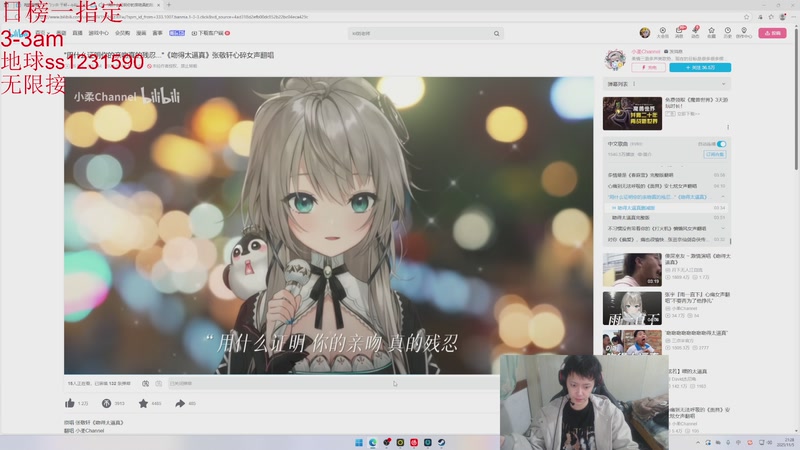
Task: Open danmaku settings icon beside danmaku toggle
Action: tap(159, 383)
